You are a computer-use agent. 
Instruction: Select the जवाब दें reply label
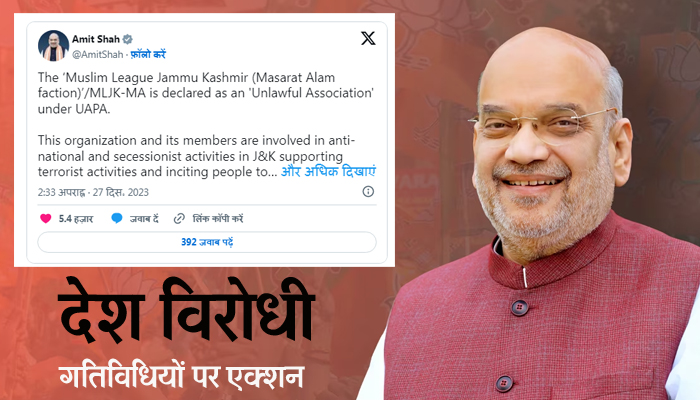pos(144,219)
